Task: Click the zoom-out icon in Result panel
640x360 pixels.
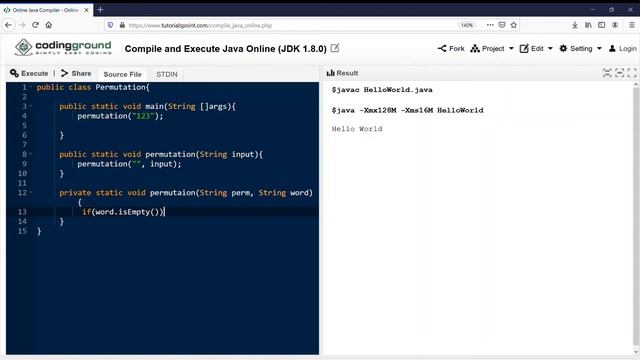Action: pyautogui.click(x=620, y=73)
